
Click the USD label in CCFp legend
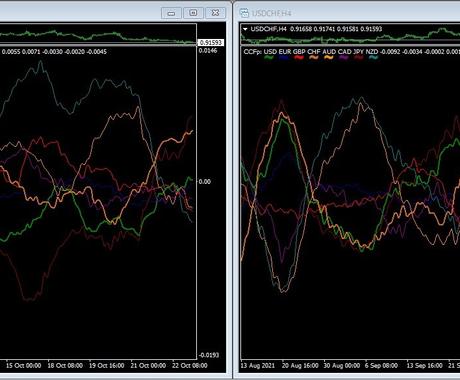[x=270, y=52]
